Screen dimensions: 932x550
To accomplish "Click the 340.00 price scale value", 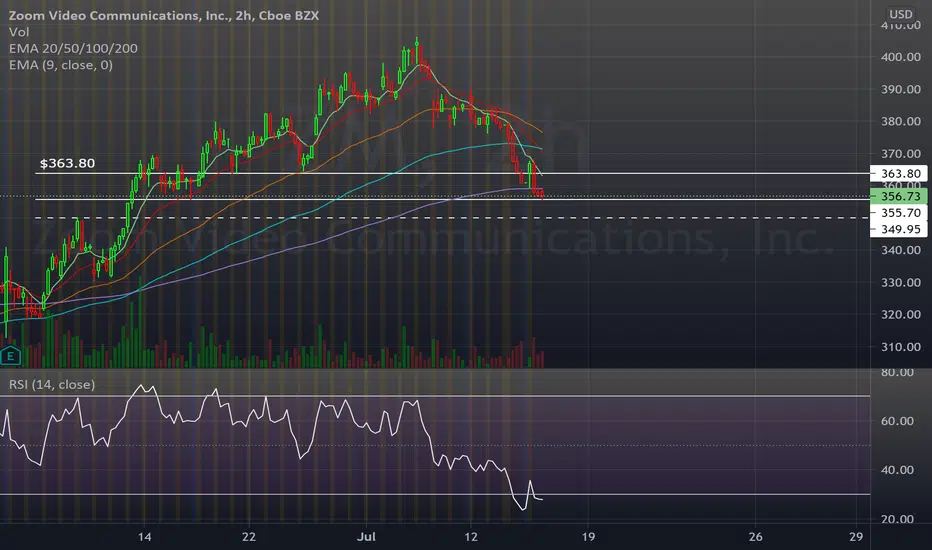I will [x=901, y=250].
